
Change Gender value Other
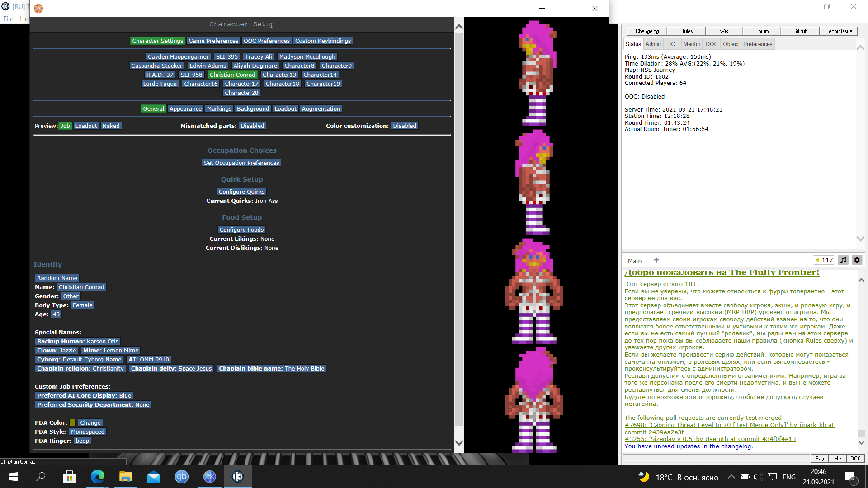(71, 296)
